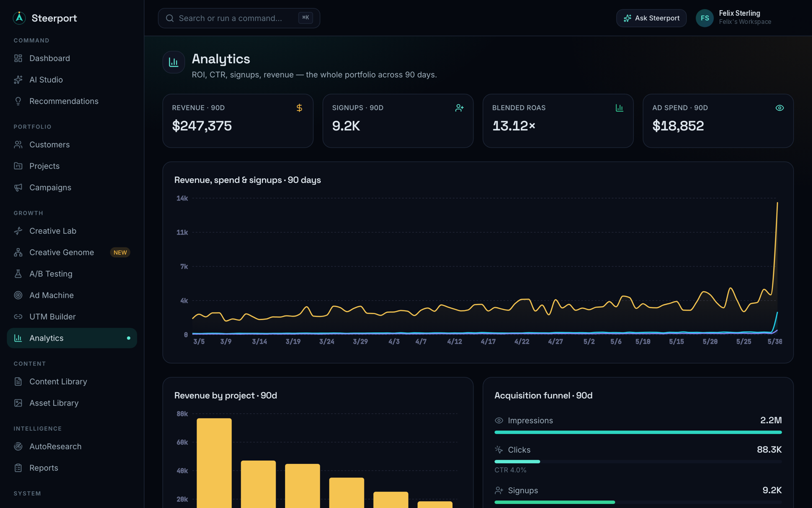Click the Steerport brand name
Viewport: 812px width, 508px height.
pos(54,18)
